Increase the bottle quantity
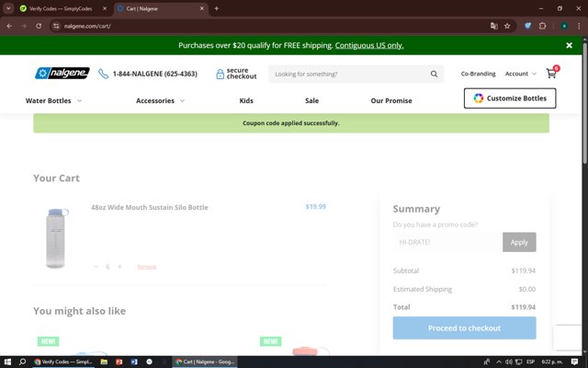The image size is (588, 368). (x=120, y=267)
